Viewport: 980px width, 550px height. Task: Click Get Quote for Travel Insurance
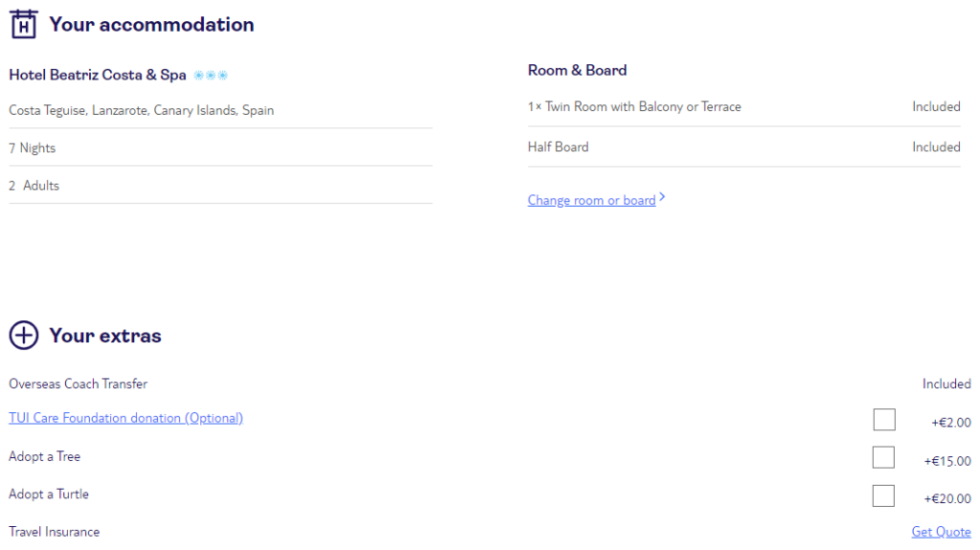[x=941, y=532]
